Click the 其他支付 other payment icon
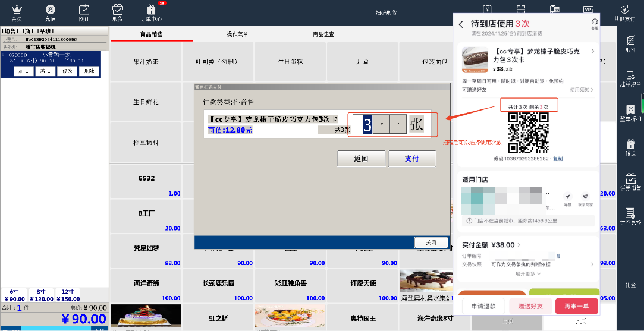The width and height of the screenshot is (644, 331). (x=624, y=13)
